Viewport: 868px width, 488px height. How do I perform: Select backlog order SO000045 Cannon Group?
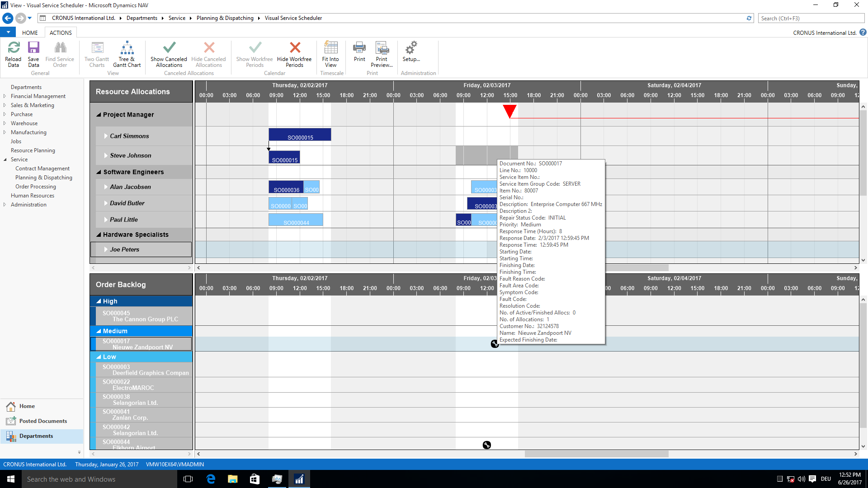click(142, 316)
